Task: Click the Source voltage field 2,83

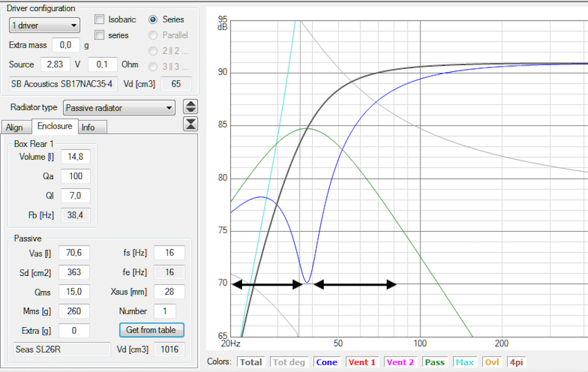Action: [55, 64]
